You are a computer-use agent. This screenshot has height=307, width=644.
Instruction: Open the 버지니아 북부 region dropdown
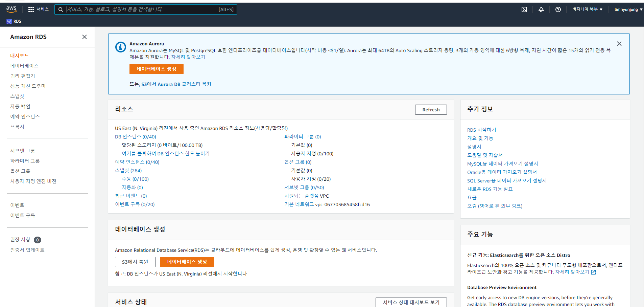pos(587,9)
